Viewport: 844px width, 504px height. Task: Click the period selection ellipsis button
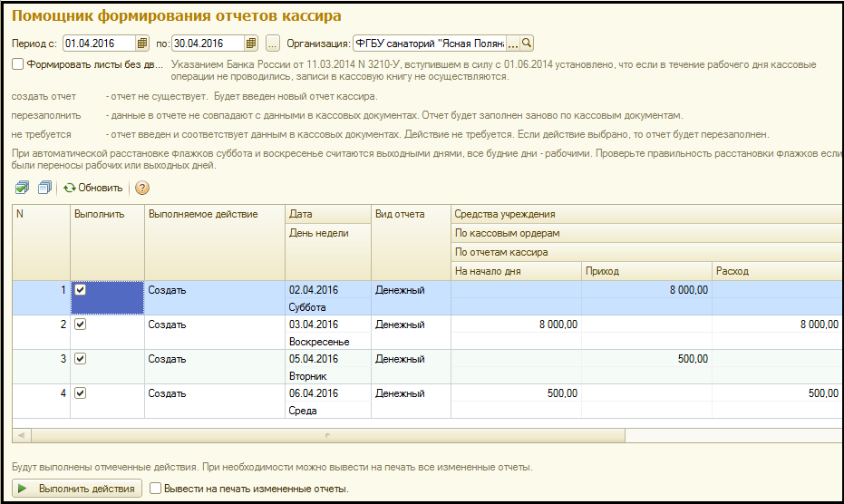coord(274,43)
